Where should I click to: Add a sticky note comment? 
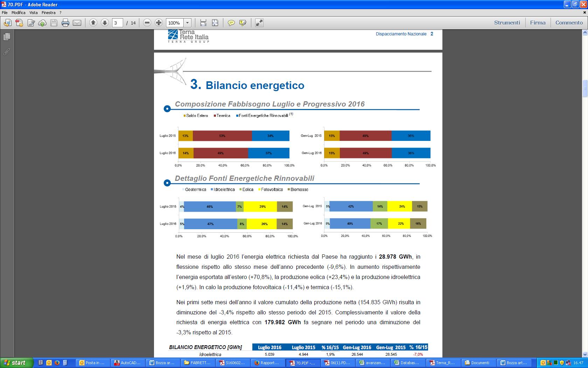[x=231, y=23]
